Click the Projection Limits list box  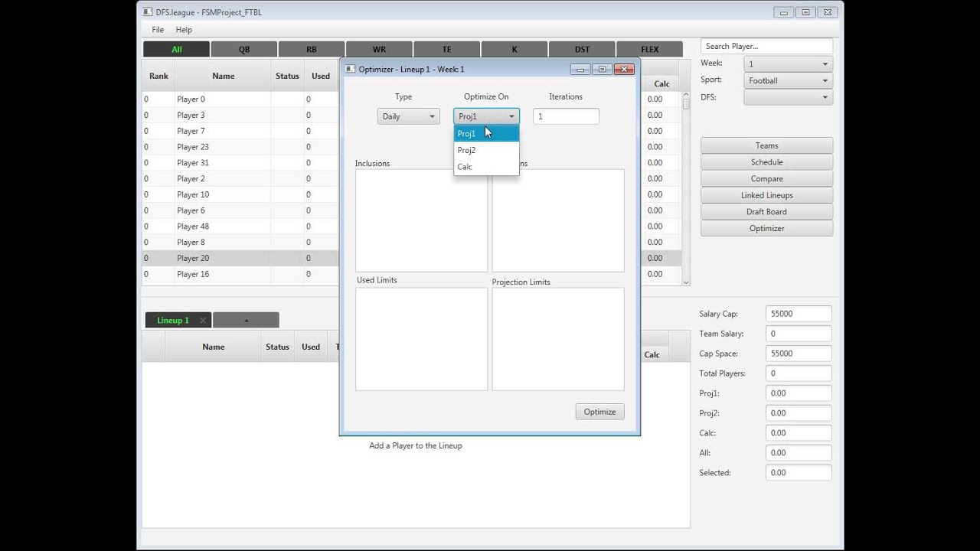click(558, 339)
